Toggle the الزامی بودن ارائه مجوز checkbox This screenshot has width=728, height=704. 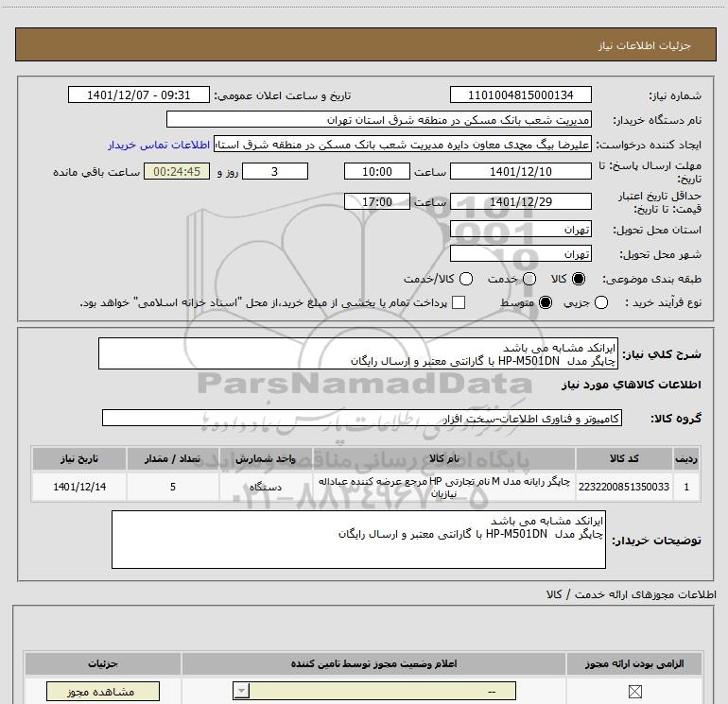coord(634,692)
